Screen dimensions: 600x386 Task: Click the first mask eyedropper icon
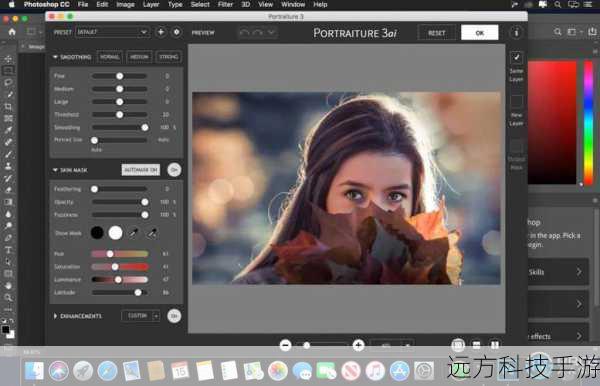(133, 233)
